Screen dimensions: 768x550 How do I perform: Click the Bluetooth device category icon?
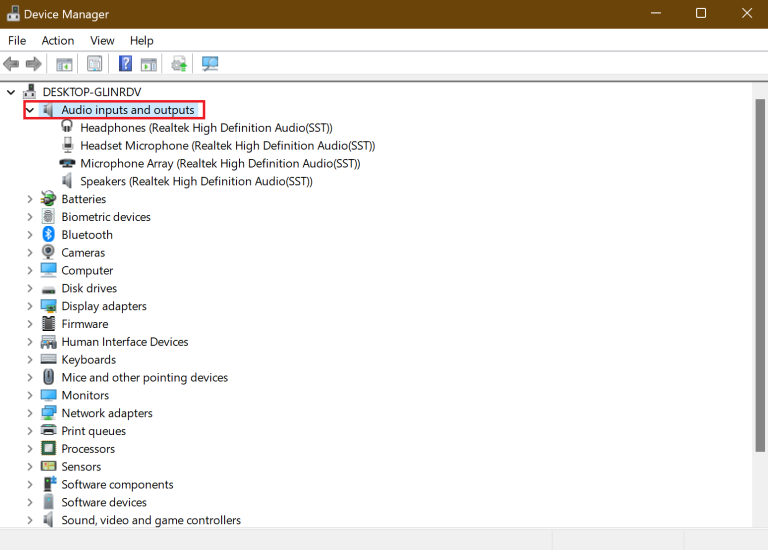pos(48,235)
